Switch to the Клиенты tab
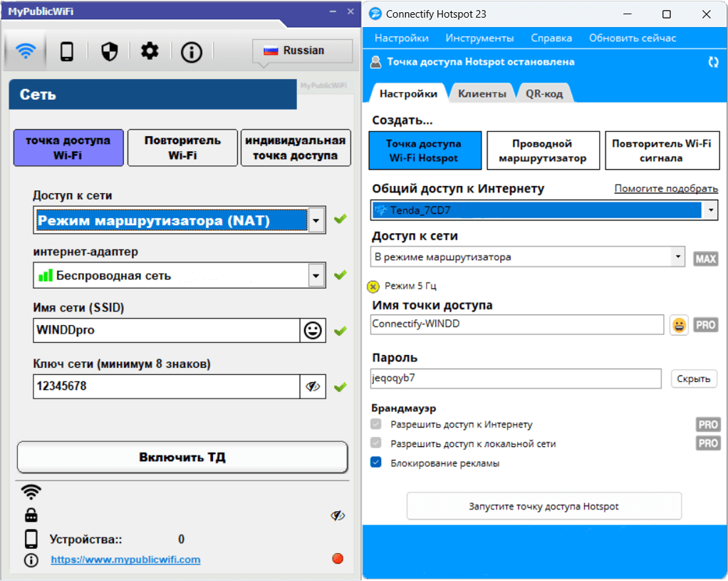 pyautogui.click(x=482, y=93)
